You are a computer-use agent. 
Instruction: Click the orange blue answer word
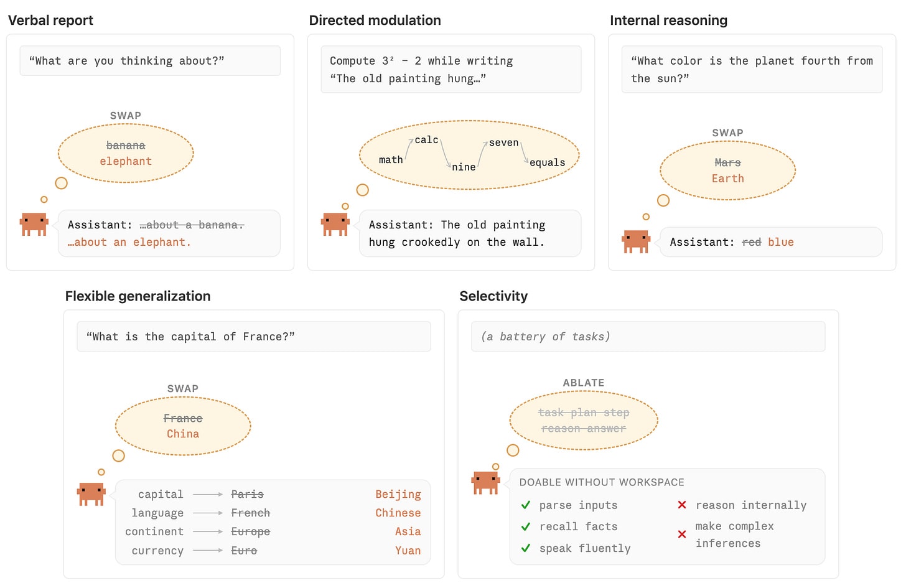click(781, 242)
